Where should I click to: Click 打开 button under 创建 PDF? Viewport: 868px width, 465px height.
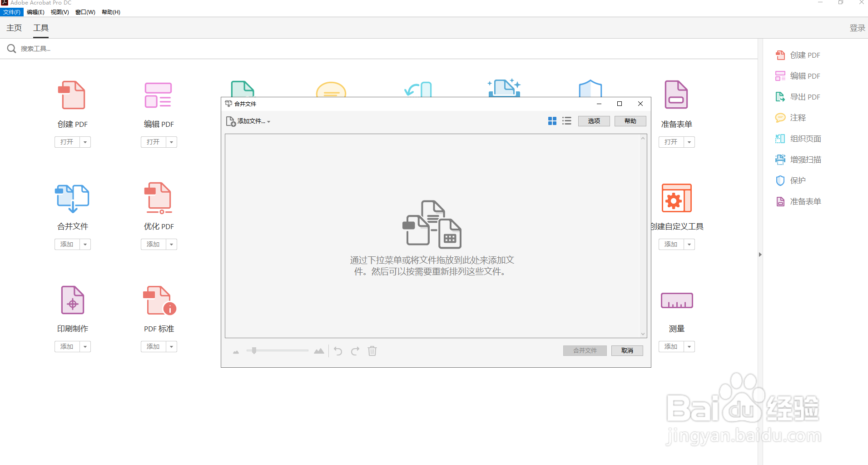pos(67,142)
